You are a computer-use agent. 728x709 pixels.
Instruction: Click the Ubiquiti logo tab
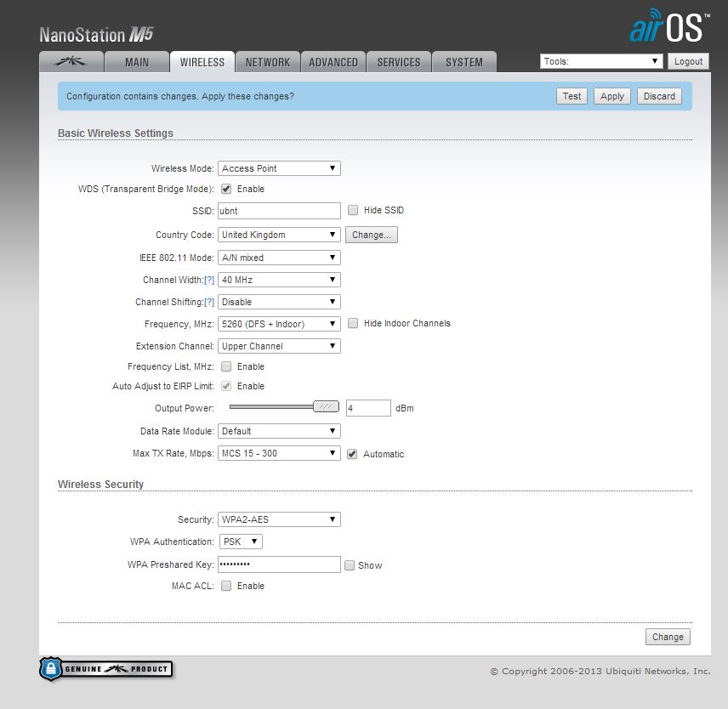click(71, 61)
